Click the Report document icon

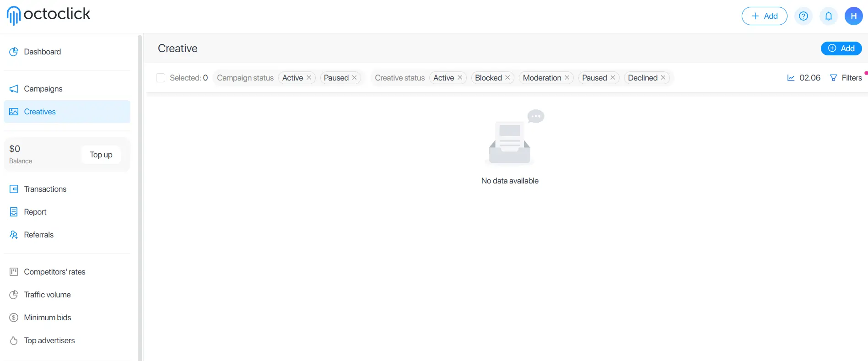[x=14, y=212]
